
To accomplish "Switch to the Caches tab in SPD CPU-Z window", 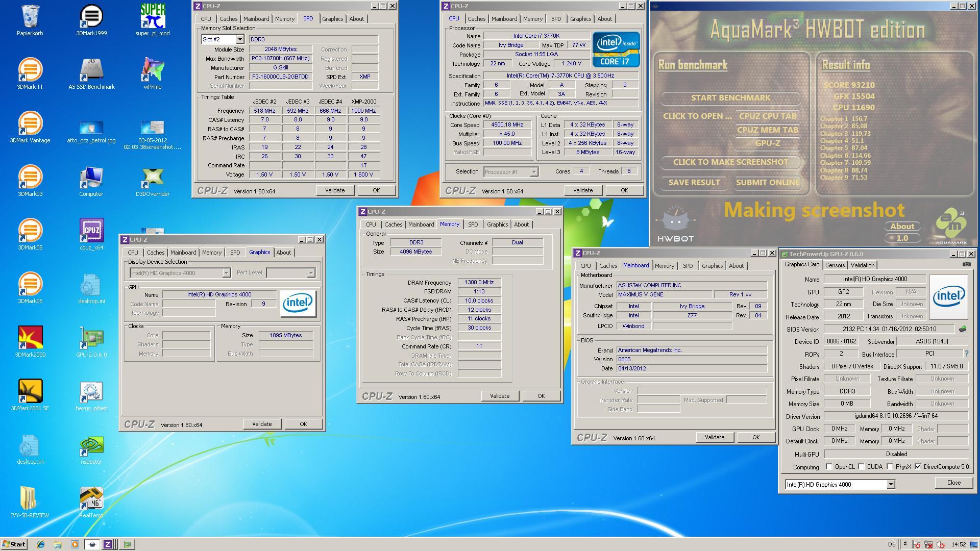I will [228, 19].
